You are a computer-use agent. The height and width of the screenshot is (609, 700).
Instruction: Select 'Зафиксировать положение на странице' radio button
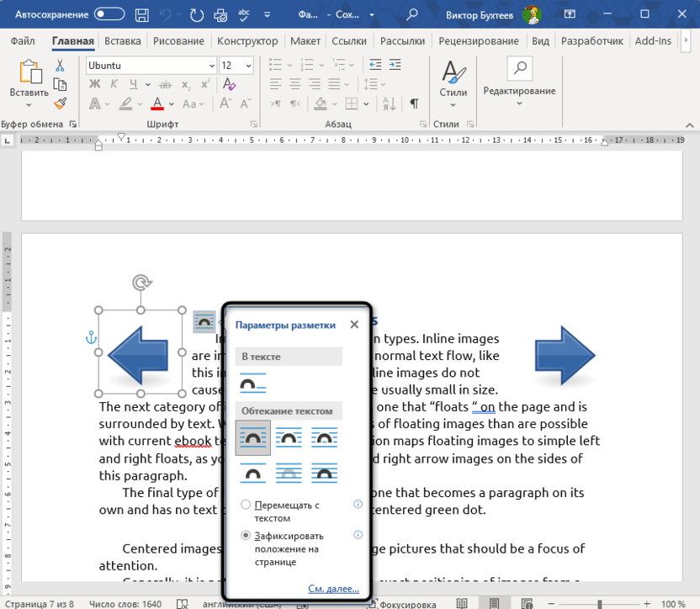click(246, 535)
